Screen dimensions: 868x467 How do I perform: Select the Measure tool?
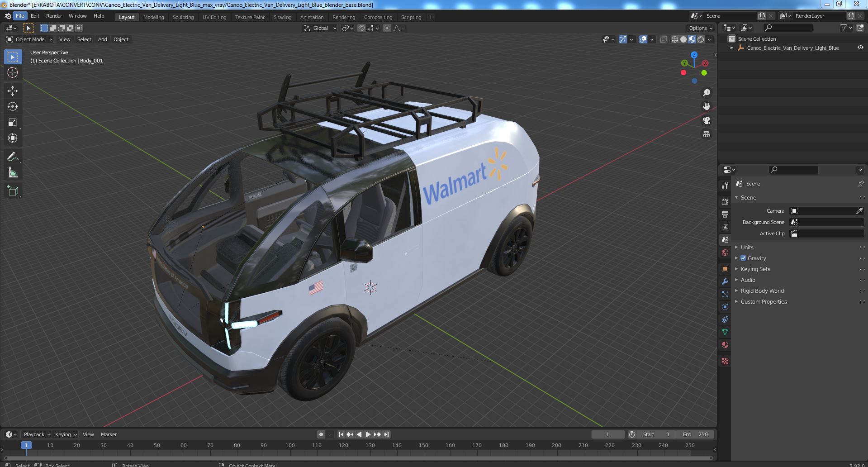tap(13, 173)
